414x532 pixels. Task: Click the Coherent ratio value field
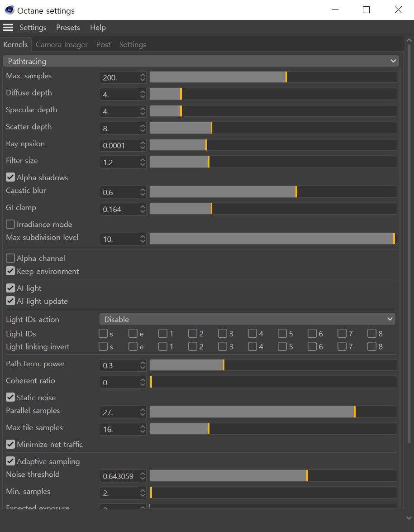pos(119,383)
